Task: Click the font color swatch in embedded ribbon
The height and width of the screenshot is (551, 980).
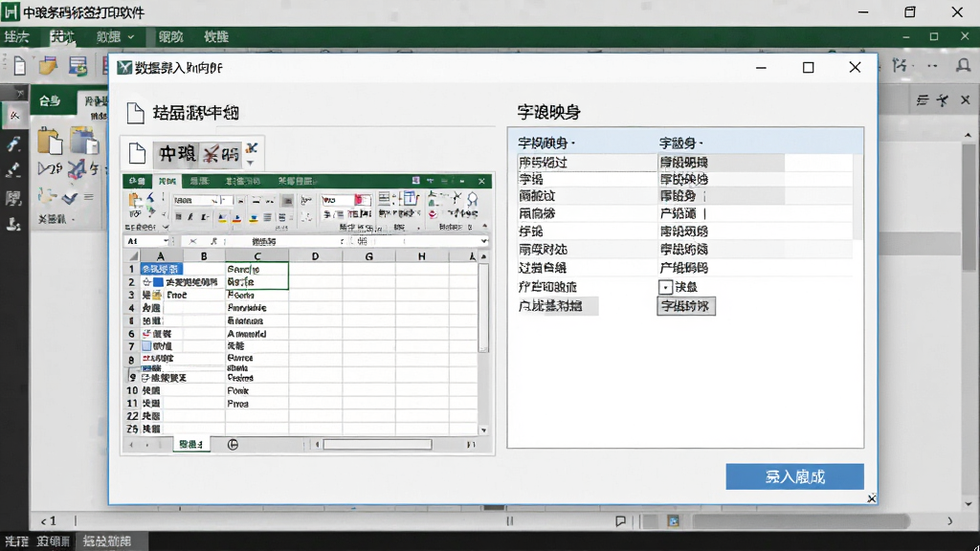Action: coord(237,217)
